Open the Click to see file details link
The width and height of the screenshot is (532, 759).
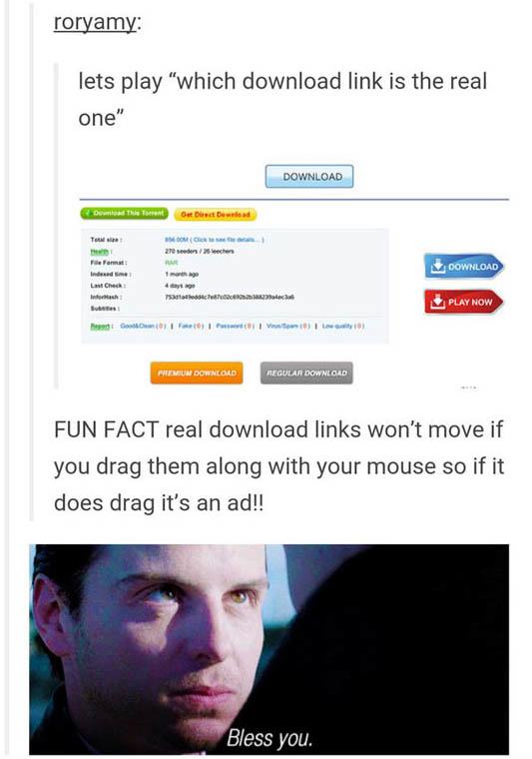tap(228, 239)
